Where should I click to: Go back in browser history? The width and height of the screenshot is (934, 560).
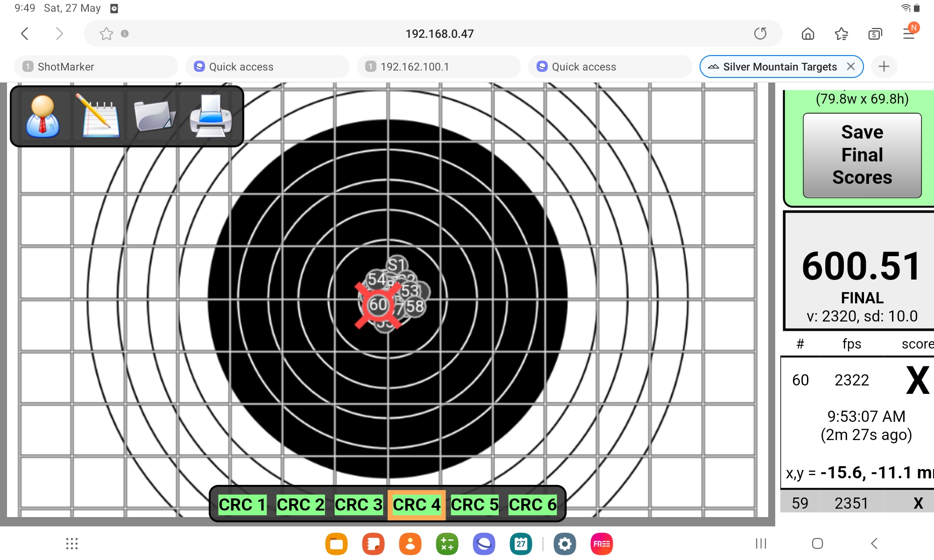[x=25, y=34]
